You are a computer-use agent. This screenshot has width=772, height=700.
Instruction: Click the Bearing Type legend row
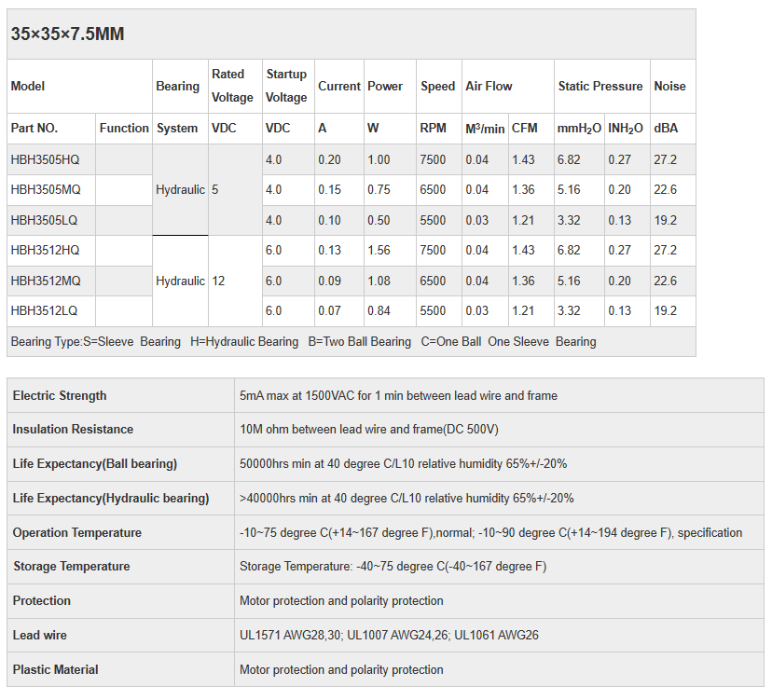pyautogui.click(x=303, y=341)
